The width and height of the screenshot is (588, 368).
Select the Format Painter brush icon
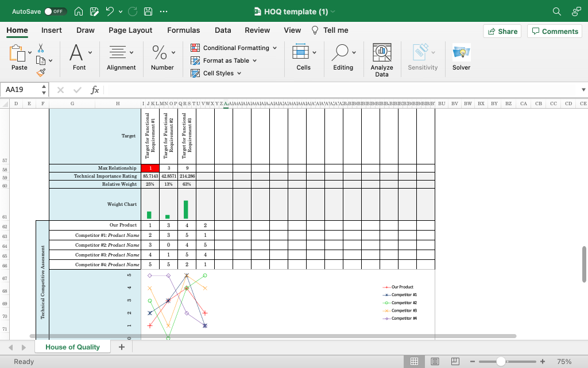(41, 72)
